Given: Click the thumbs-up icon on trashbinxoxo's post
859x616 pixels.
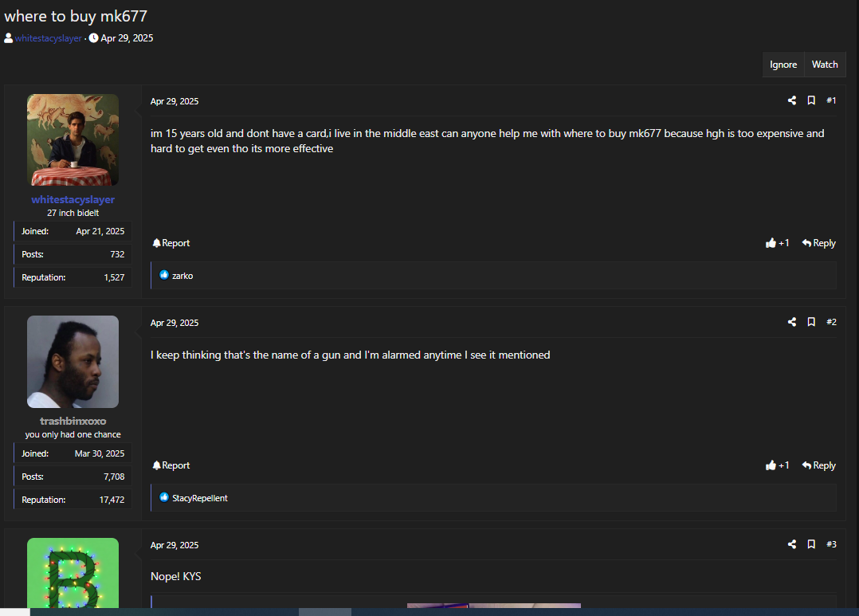Looking at the screenshot, I should pos(771,465).
